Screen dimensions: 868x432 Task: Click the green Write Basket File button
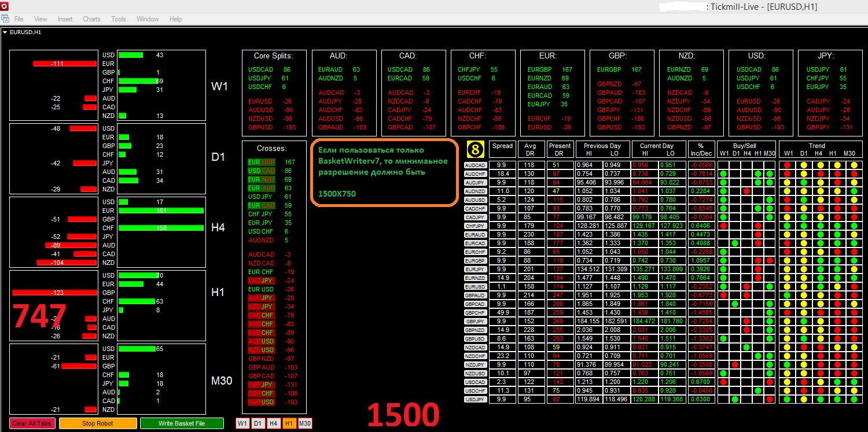coord(182,423)
